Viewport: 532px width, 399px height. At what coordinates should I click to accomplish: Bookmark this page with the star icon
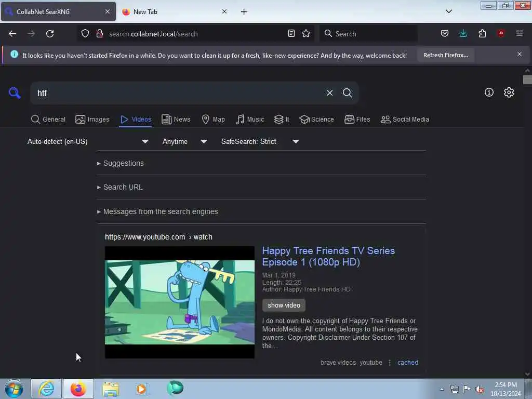306,33
